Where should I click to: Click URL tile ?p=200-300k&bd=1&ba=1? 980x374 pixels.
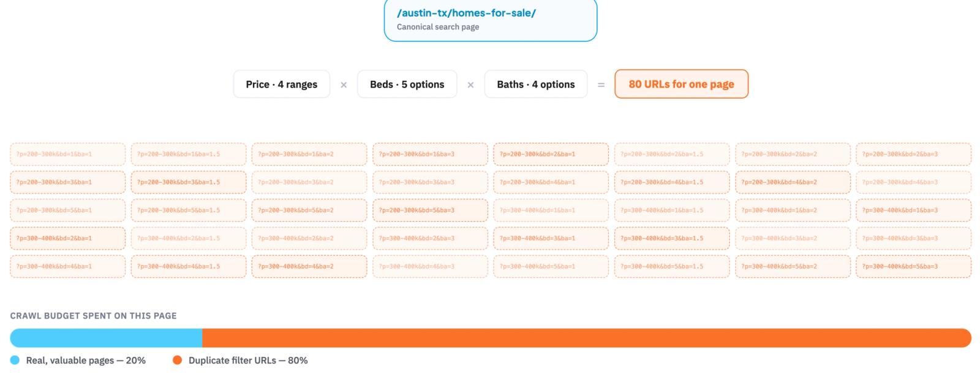tap(67, 155)
